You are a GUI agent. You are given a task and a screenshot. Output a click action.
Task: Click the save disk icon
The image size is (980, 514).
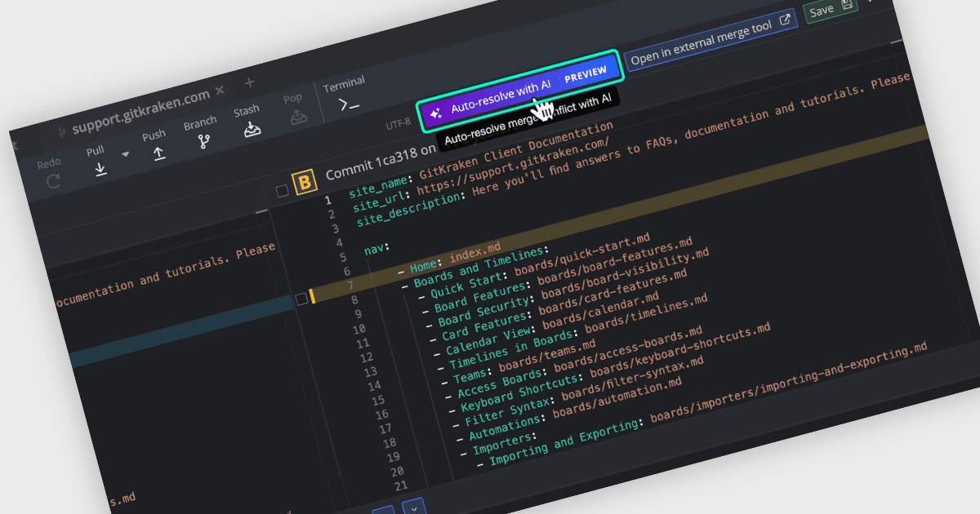coord(846,5)
